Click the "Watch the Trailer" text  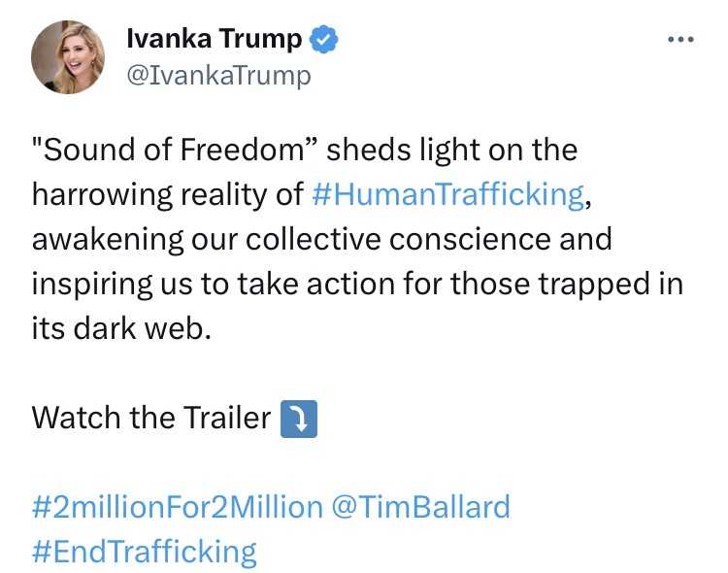pyautogui.click(x=151, y=419)
